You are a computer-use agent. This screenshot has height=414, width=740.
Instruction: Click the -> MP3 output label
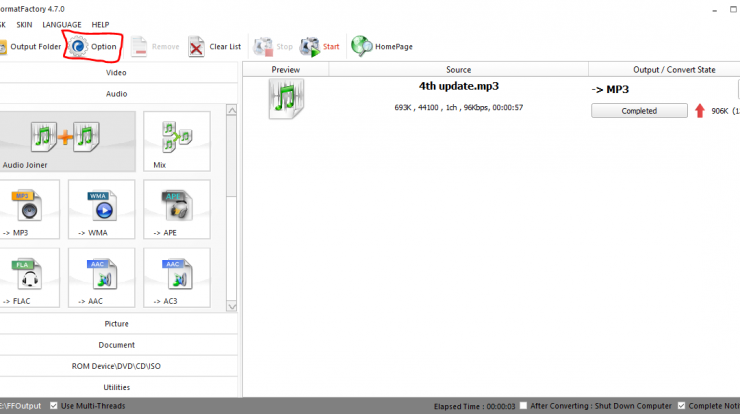[x=610, y=90]
